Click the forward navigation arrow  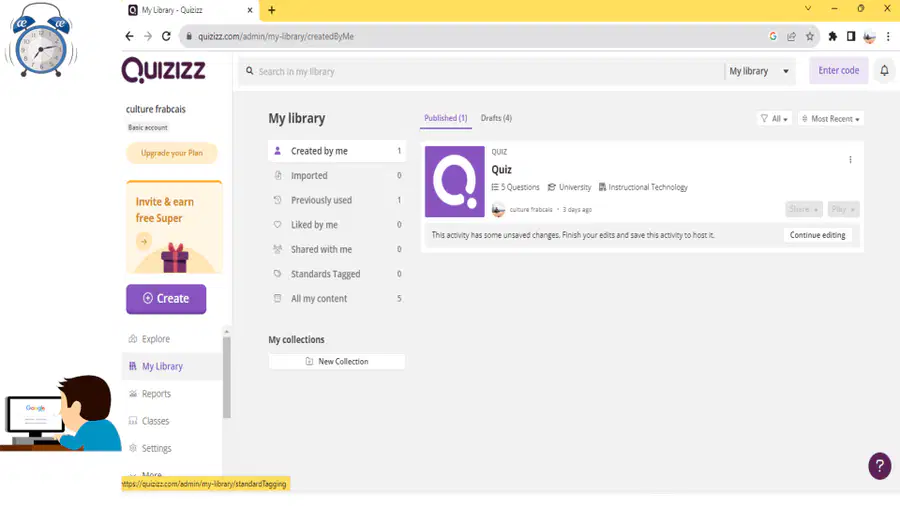coord(148,36)
